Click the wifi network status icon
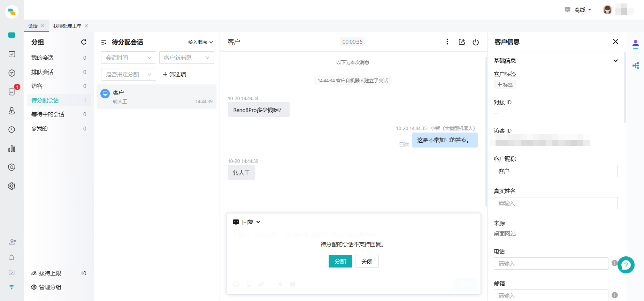 (x=11, y=287)
